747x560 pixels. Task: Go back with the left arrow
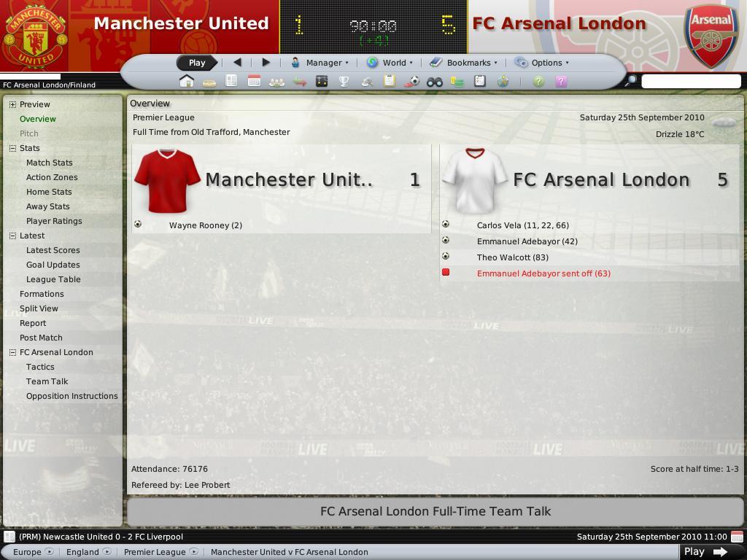(x=237, y=63)
